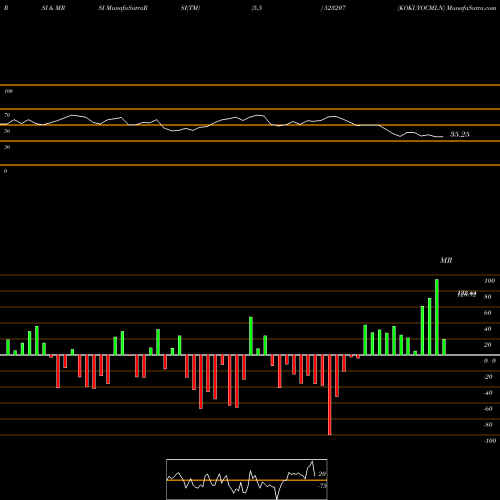Click the RSI value label 35.25
Image resolution: width=500 pixels, height=500 pixels.
coord(460,134)
